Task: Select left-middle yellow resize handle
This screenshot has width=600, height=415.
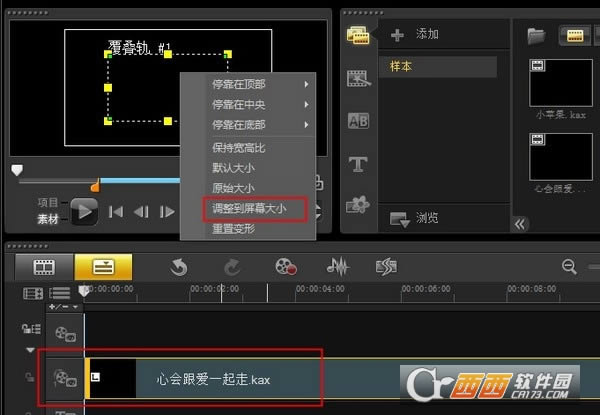Action: pyautogui.click(x=108, y=88)
